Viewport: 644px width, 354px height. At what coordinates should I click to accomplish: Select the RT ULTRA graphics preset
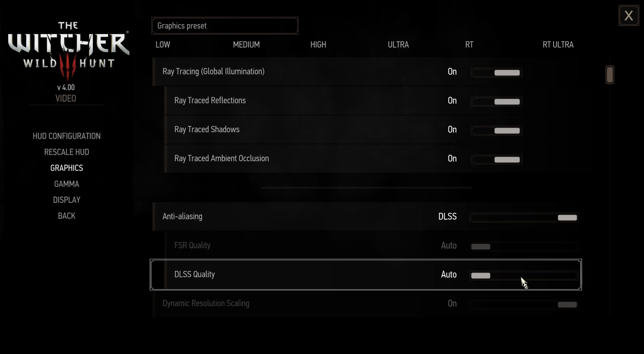[x=558, y=45]
